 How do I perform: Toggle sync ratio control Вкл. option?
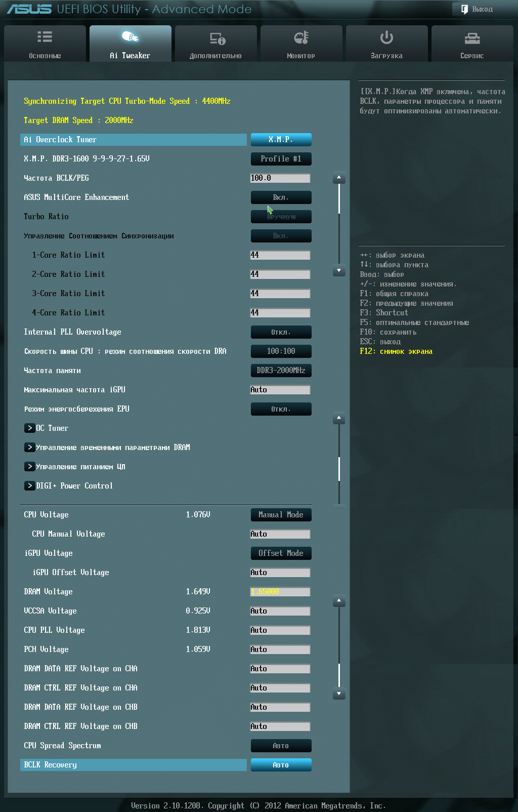(x=281, y=236)
